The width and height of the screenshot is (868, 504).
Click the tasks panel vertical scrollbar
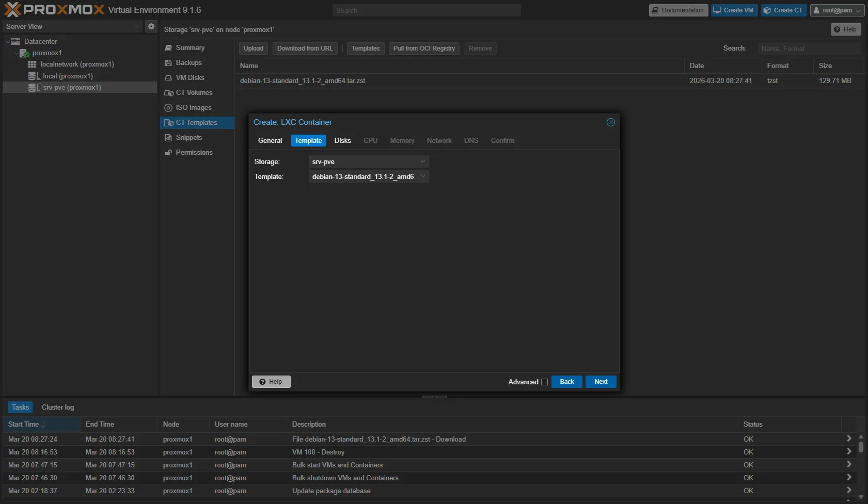pyautogui.click(x=860, y=447)
